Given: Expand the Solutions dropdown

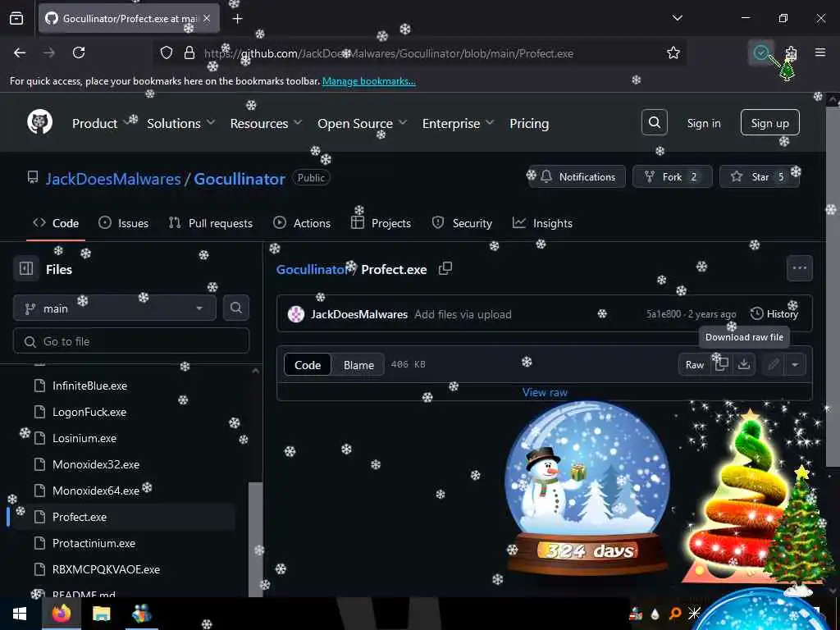Looking at the screenshot, I should click(181, 123).
